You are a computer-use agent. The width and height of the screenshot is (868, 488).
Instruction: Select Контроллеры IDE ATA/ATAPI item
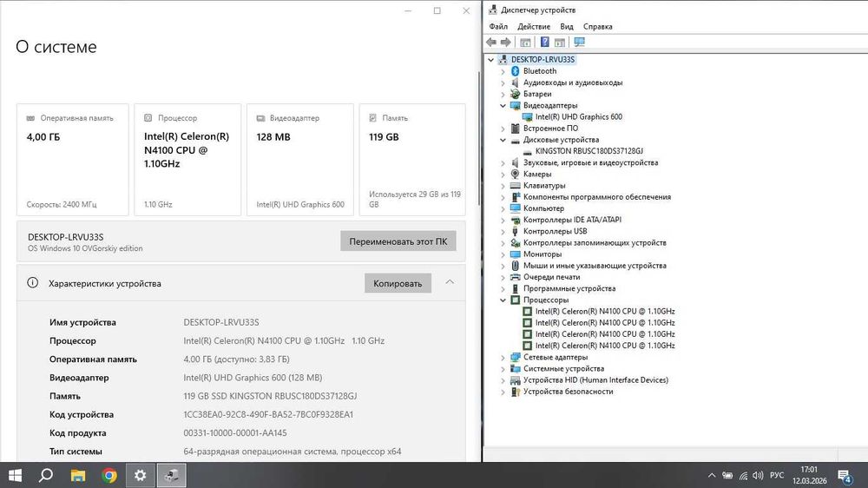tap(572, 220)
